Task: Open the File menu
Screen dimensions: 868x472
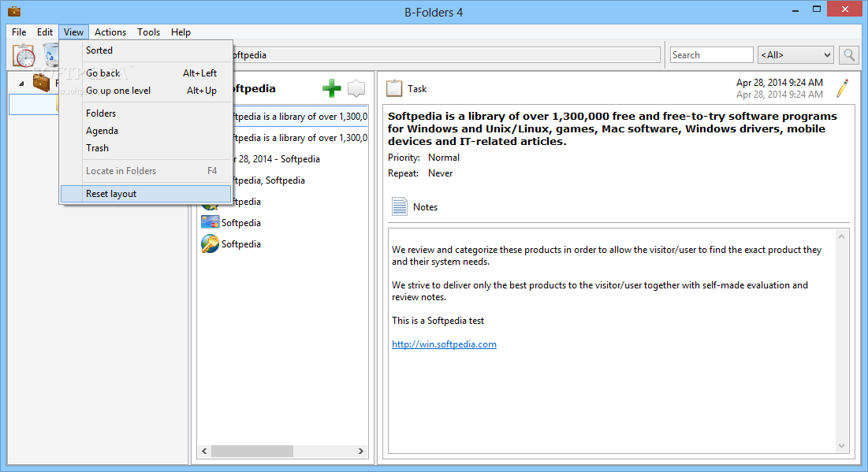Action: coord(19,32)
